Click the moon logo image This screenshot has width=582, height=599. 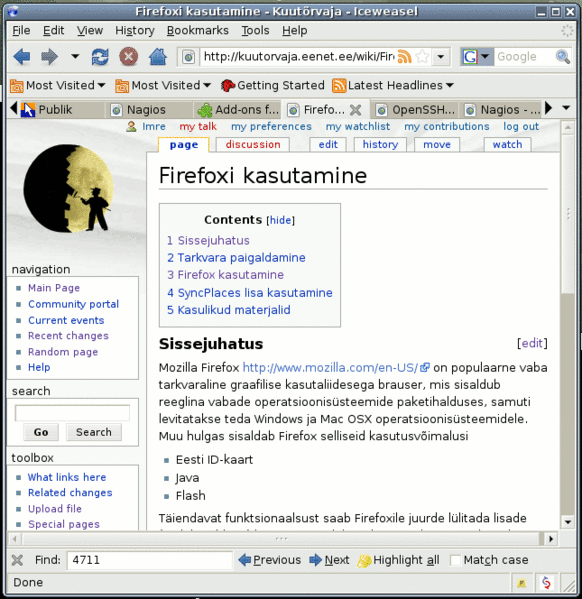click(x=69, y=189)
